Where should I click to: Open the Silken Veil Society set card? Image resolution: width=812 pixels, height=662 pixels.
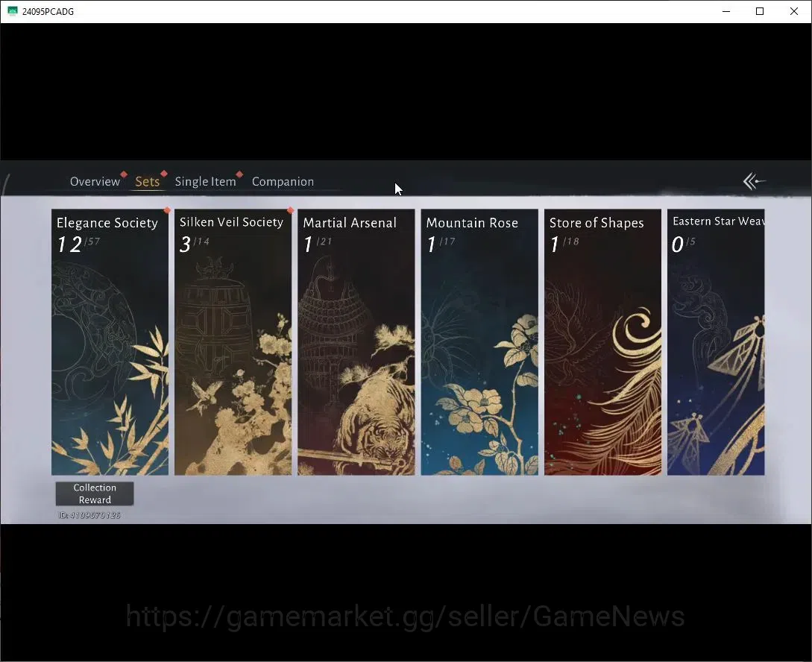[x=233, y=342]
